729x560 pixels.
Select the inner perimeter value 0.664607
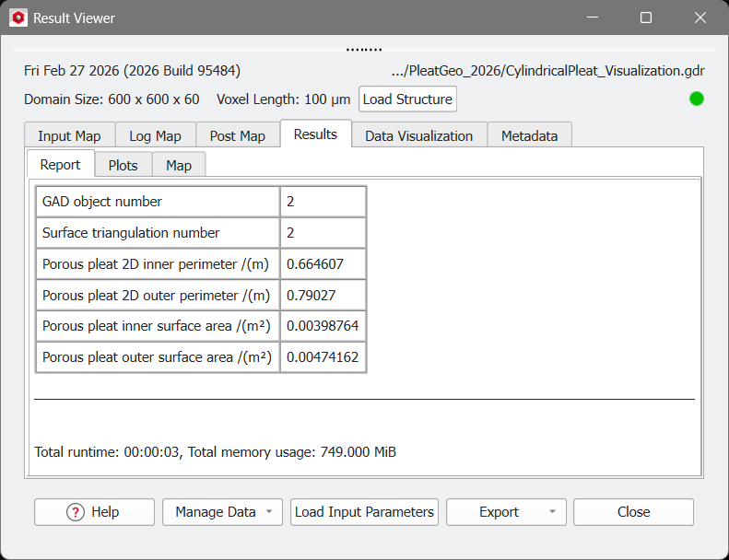coord(315,264)
